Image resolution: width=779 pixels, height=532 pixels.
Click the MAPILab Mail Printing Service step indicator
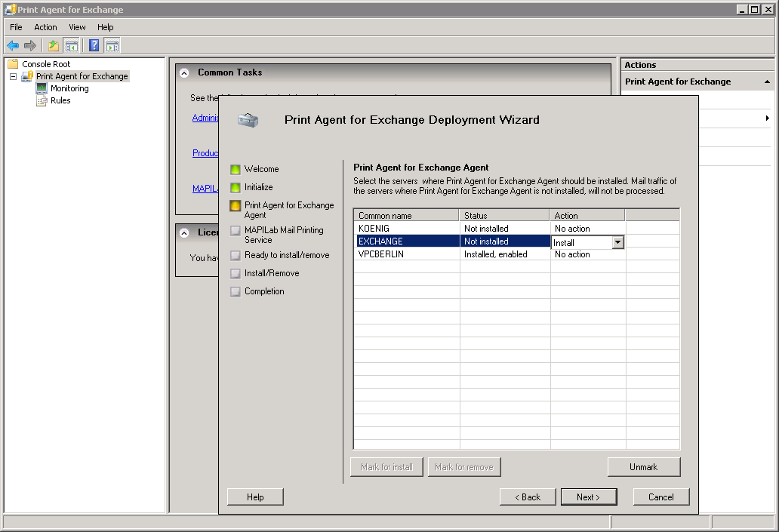point(236,230)
